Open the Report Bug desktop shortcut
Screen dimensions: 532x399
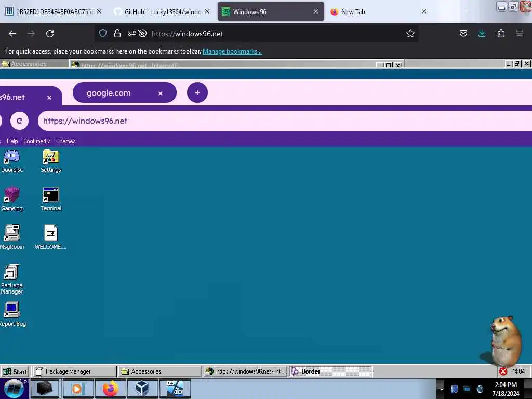point(12,314)
